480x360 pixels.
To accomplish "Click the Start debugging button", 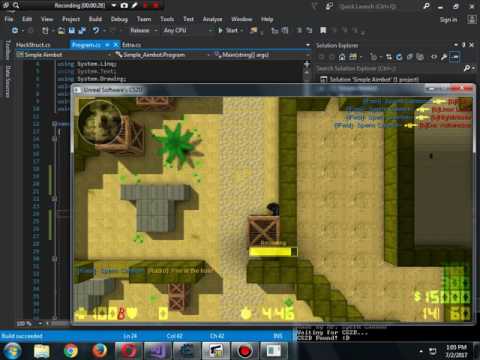I will (229, 30).
